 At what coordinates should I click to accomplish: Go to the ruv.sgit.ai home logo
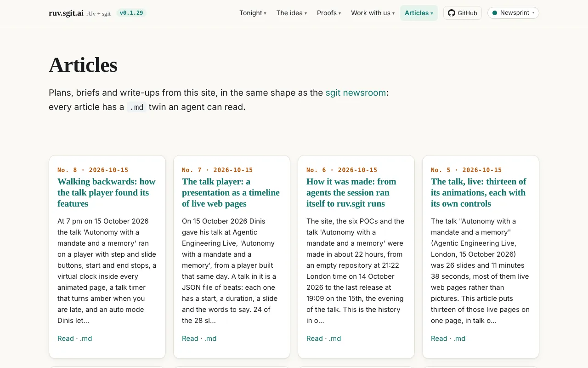point(66,13)
